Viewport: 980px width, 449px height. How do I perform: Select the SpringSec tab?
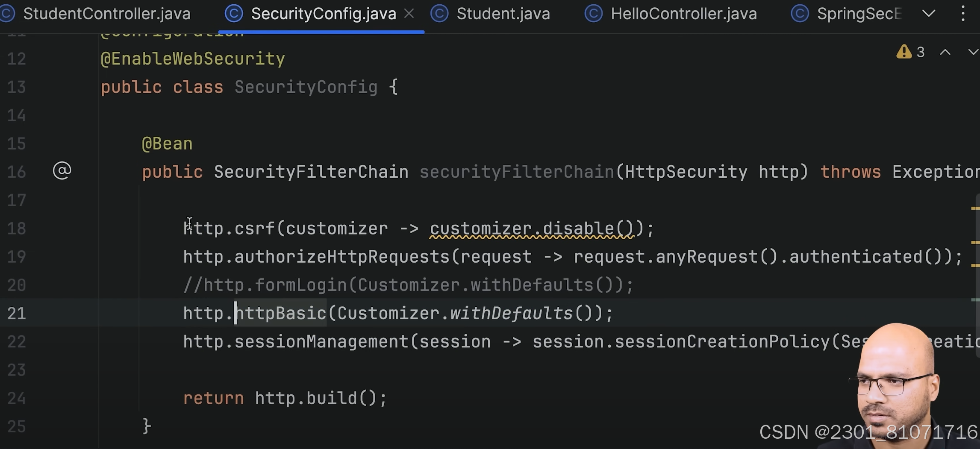(x=859, y=13)
